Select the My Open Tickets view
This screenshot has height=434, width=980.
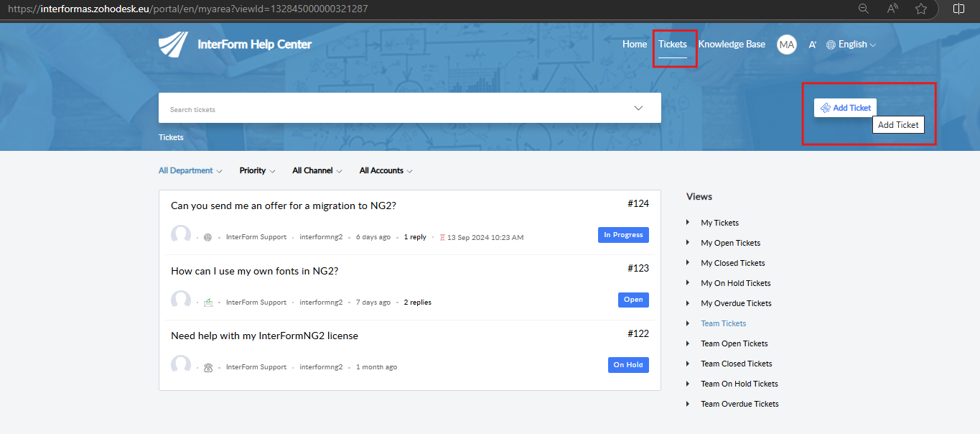[x=730, y=243]
